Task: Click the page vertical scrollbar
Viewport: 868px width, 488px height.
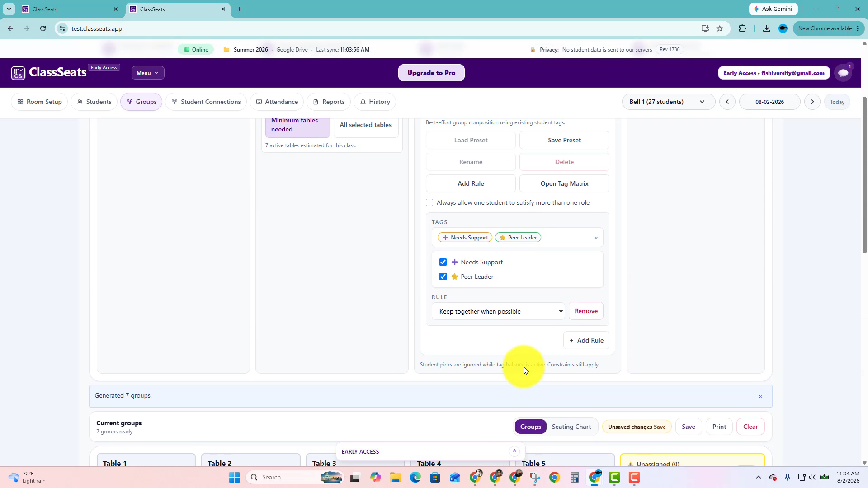Action: pyautogui.click(x=864, y=175)
